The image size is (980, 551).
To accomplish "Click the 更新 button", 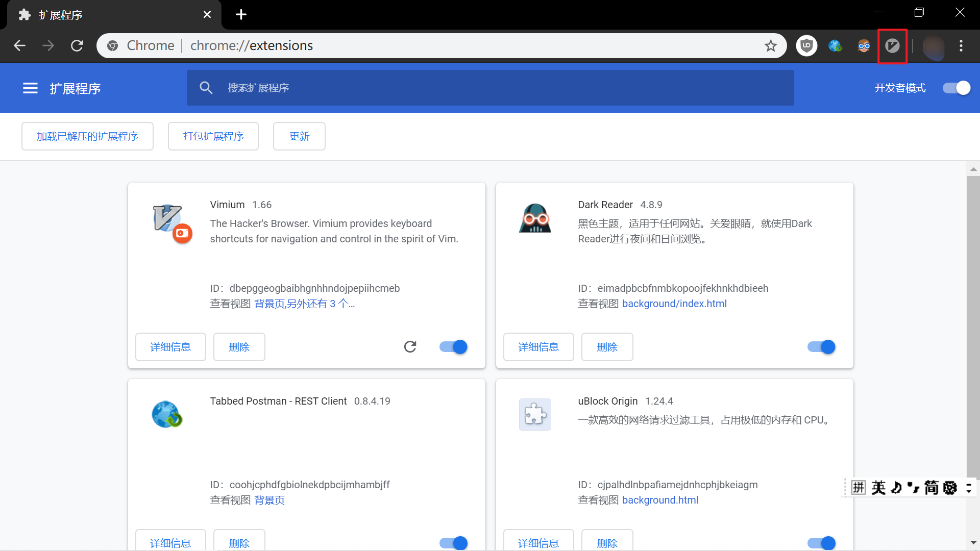I will coord(300,135).
